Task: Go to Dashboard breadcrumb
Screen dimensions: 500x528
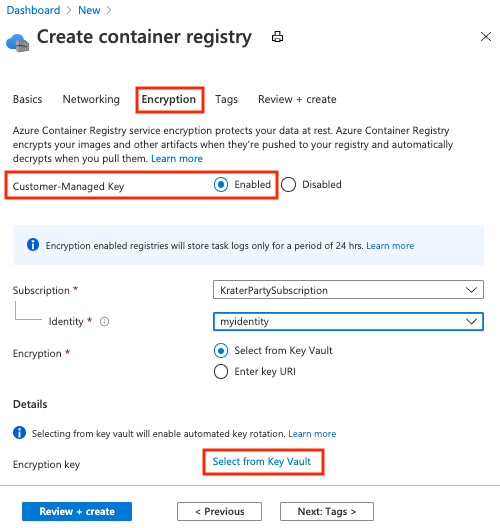Action: tap(33, 10)
